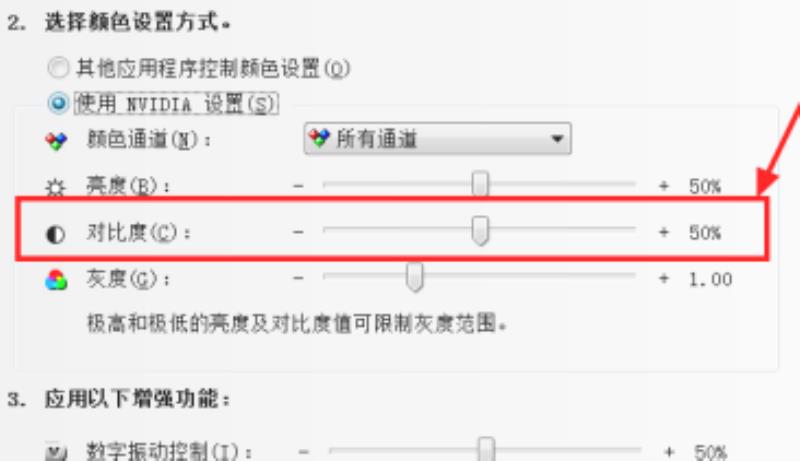Click the dropdown arrow of 所有通道

[x=557, y=139]
